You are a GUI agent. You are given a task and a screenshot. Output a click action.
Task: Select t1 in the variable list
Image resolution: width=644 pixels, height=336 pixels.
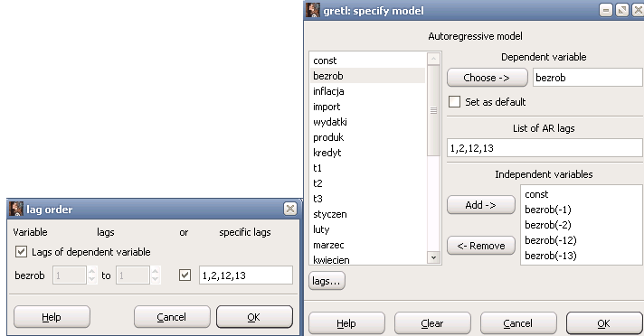point(368,168)
